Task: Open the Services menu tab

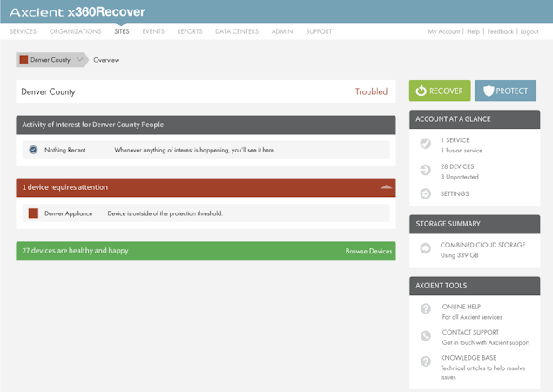Action: [x=23, y=31]
